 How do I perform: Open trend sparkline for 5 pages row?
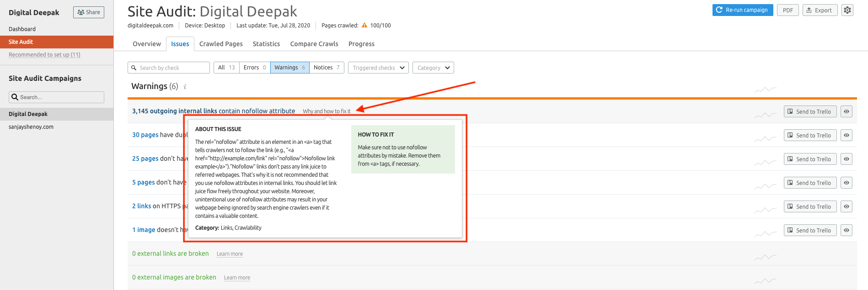[x=766, y=186]
